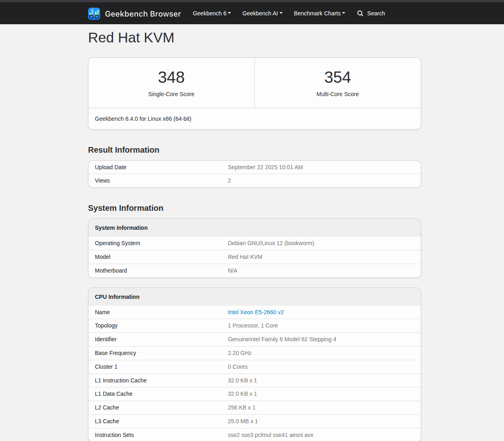504x441 pixels.
Task: Click the 2.20 GHz value
Action: point(239,353)
